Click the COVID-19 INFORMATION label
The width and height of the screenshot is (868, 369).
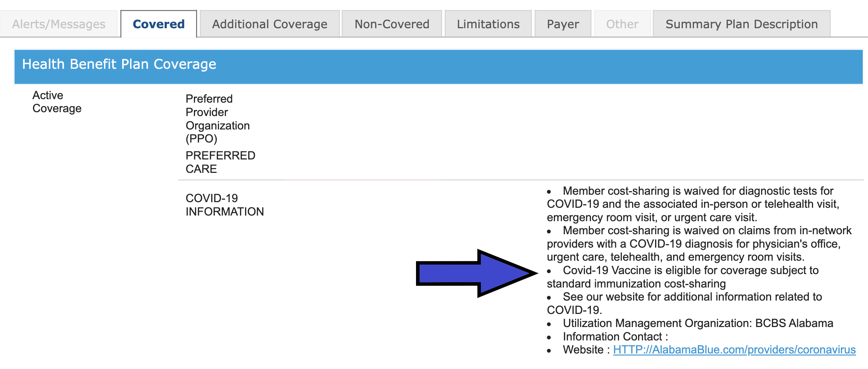coord(225,205)
